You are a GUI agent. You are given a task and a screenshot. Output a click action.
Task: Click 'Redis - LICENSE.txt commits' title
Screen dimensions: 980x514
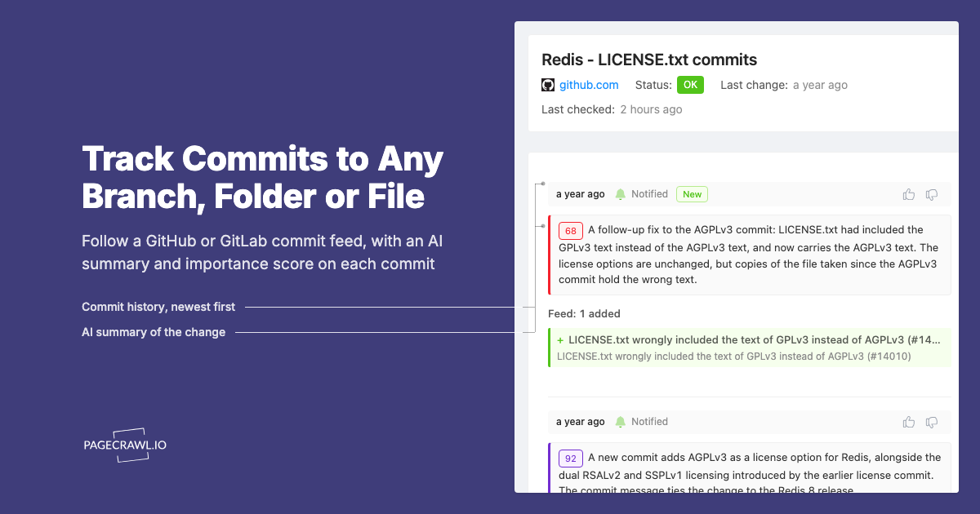click(x=649, y=60)
